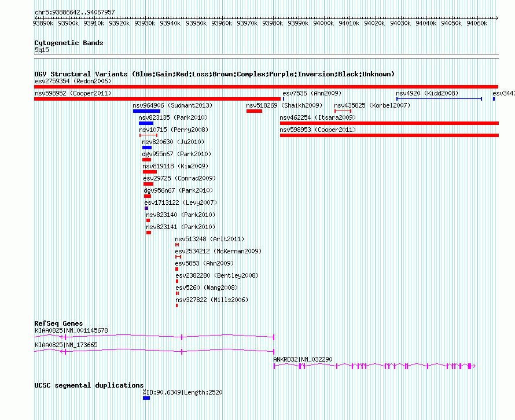Click the 93930k ruler tick label
The height and width of the screenshot is (420, 515).
(x=145, y=23)
